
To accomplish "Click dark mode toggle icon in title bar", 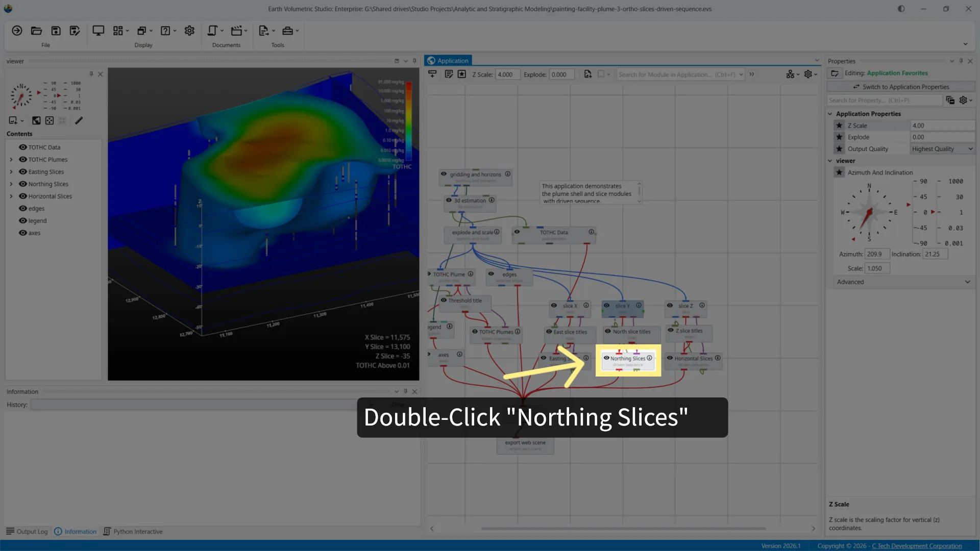I will [901, 9].
